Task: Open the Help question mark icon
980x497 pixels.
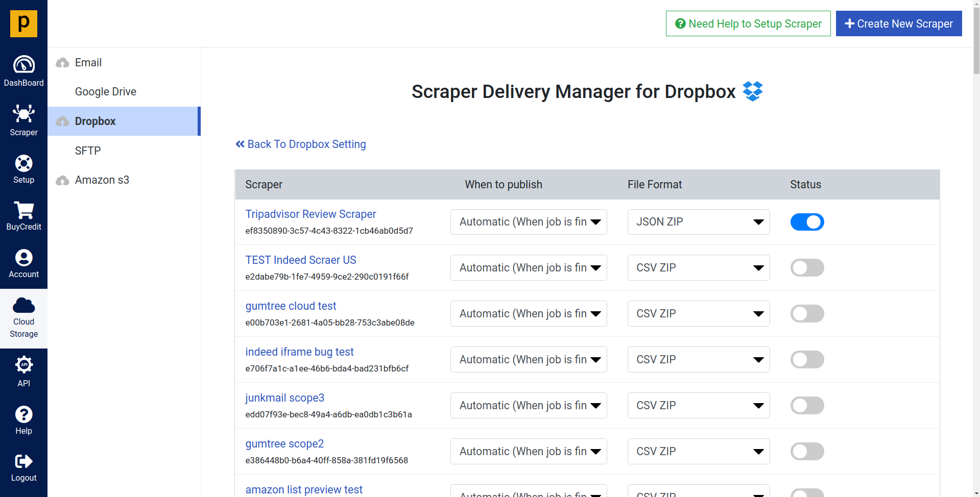Action: coord(23,414)
